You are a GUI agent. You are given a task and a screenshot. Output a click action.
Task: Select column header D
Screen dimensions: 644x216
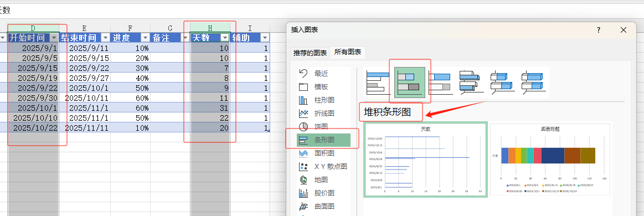(34, 28)
